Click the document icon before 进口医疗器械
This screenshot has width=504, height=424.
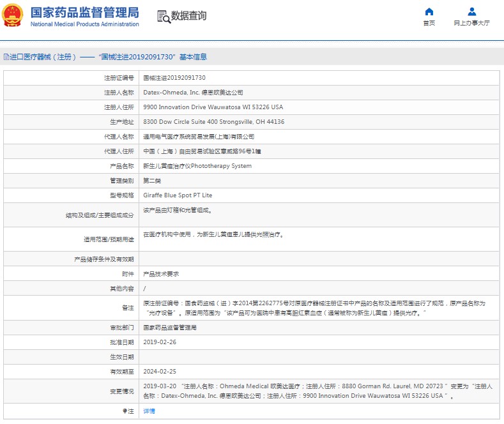click(x=6, y=57)
